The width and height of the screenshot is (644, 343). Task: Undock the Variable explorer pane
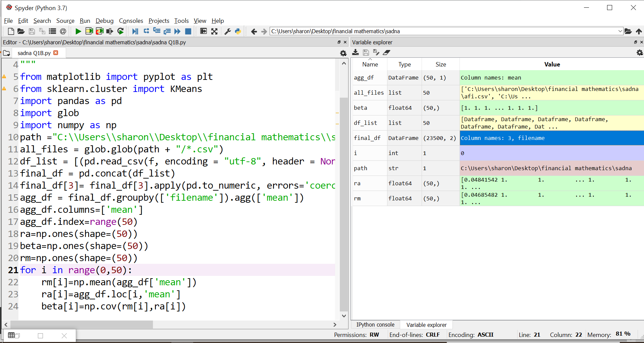point(635,42)
